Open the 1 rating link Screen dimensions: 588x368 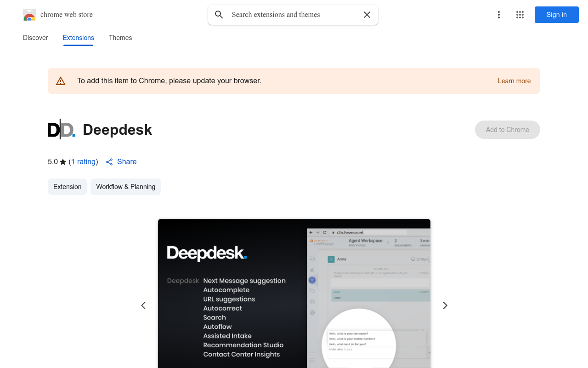tap(84, 161)
